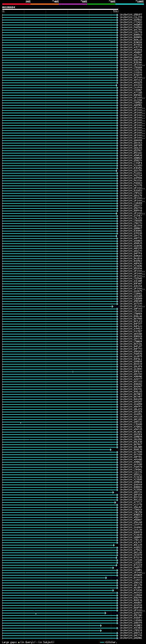Click the UniRef100_C5WM64 hit name
The width and height of the screenshot is (146, 644).
click(x=131, y=314)
